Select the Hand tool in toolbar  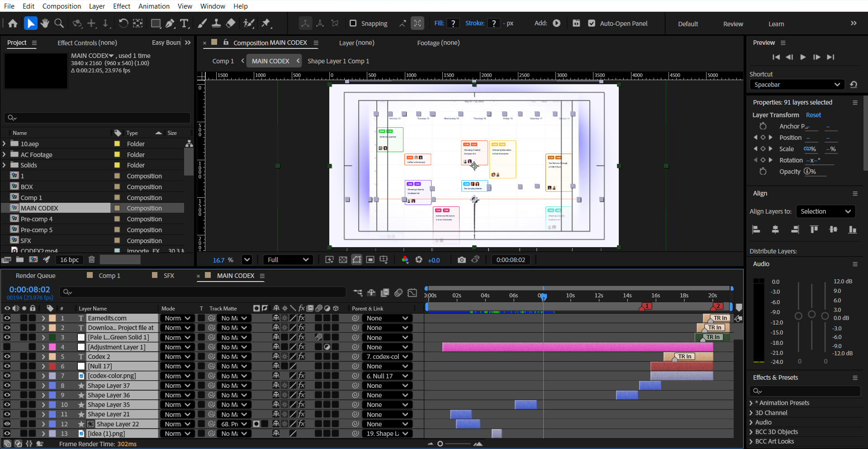pos(44,23)
